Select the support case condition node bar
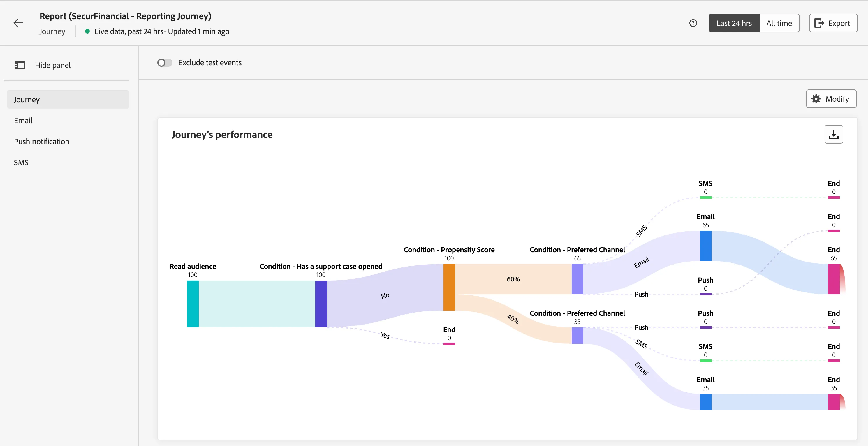Screen dimensions: 868x446 coord(321,304)
